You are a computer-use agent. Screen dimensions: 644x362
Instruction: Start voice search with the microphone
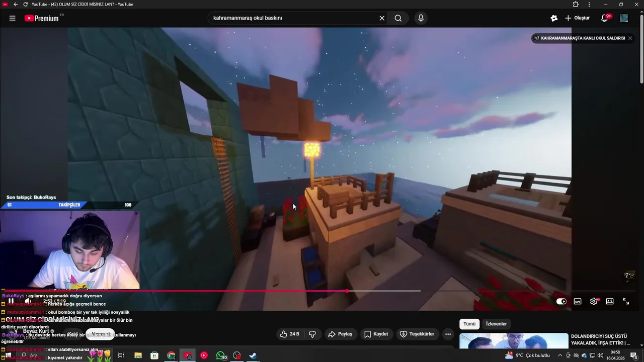(421, 18)
